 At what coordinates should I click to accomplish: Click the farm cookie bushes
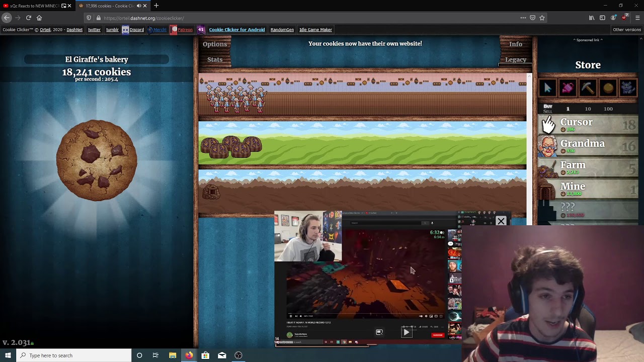click(x=231, y=147)
